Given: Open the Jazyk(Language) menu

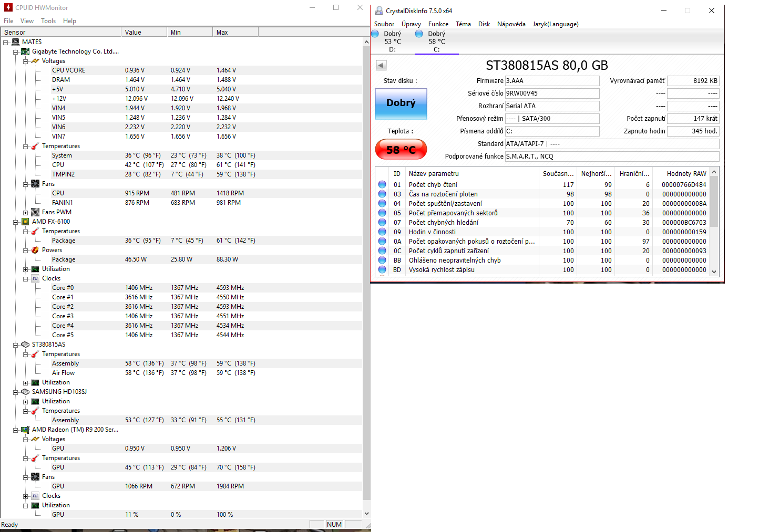Looking at the screenshot, I should [x=555, y=24].
